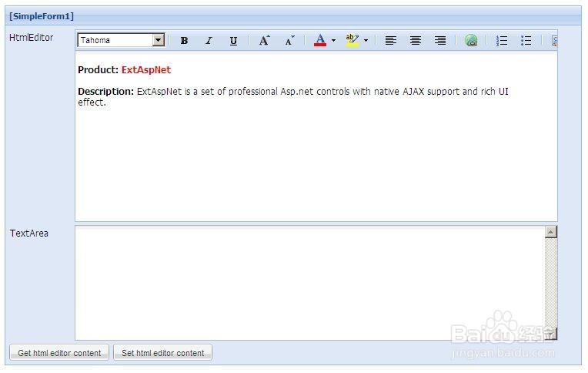Viewport: 588px width, 373px height.
Task: Click the Product: bold label in the editor
Action: pyautogui.click(x=99, y=70)
